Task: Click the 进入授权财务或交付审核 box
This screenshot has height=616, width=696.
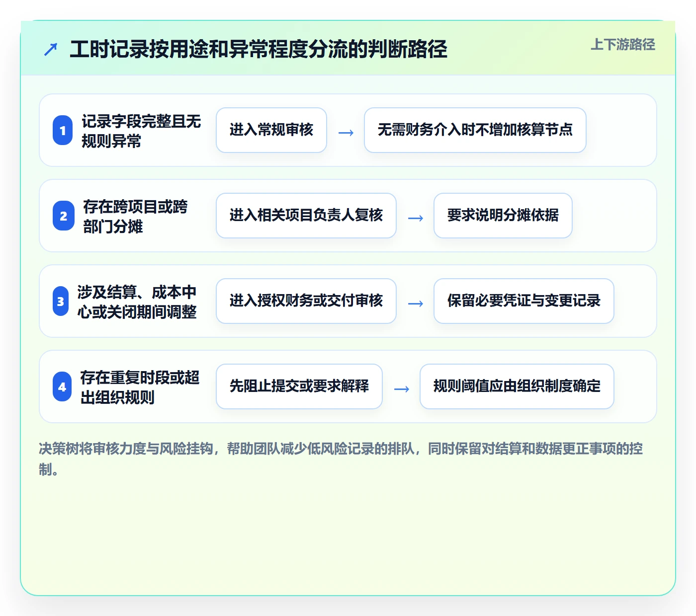Action: pyautogui.click(x=306, y=301)
